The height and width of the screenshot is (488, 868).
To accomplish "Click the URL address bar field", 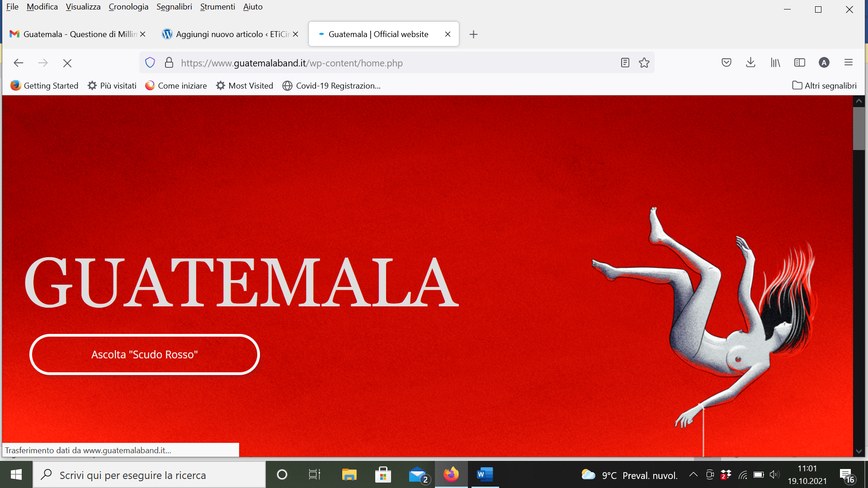I will click(x=397, y=63).
